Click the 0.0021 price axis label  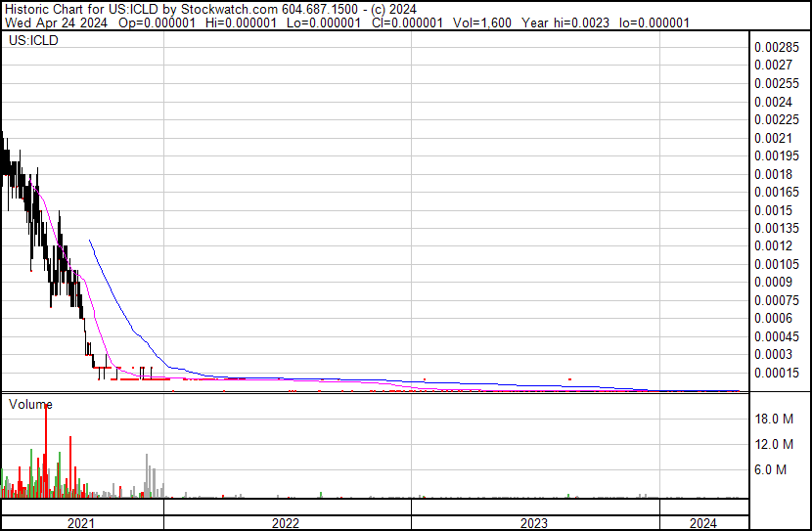[x=773, y=138]
